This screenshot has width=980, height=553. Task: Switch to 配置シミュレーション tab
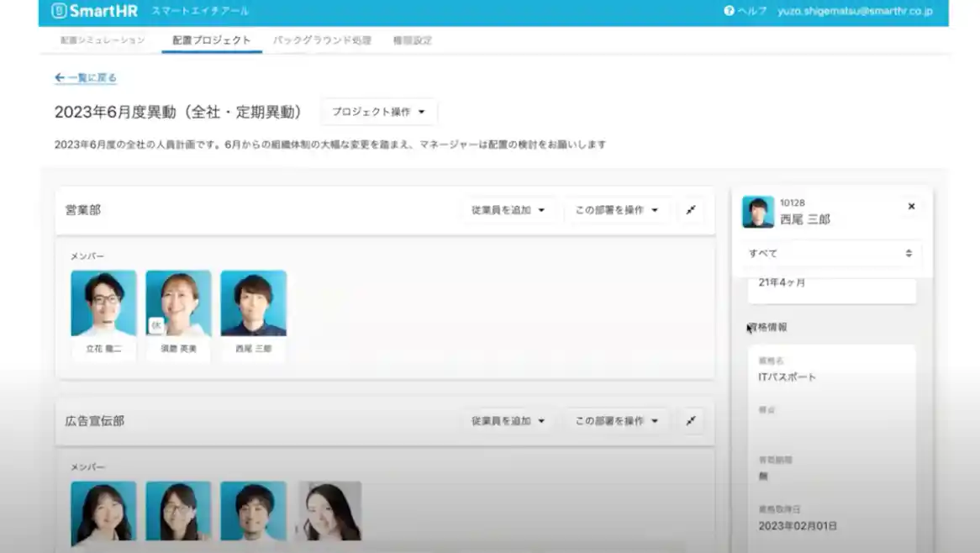(x=103, y=40)
